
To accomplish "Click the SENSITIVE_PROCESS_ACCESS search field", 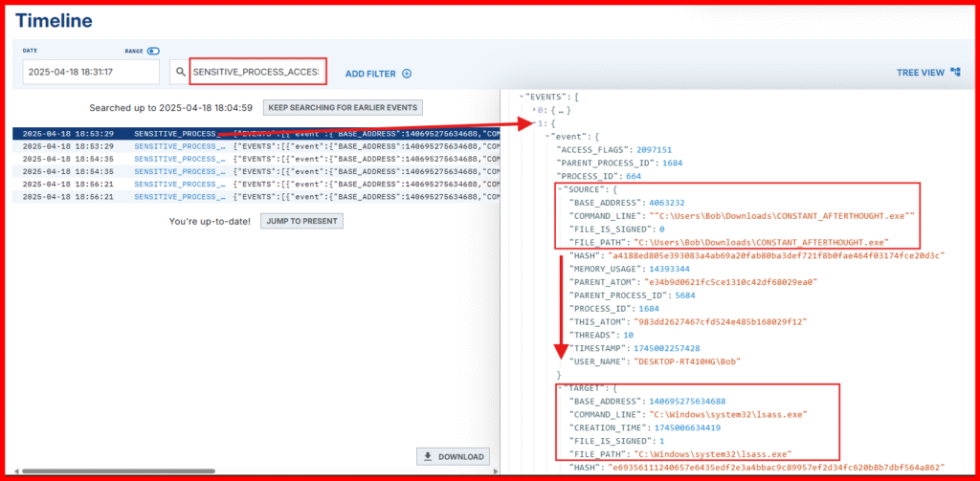I will pyautogui.click(x=258, y=73).
